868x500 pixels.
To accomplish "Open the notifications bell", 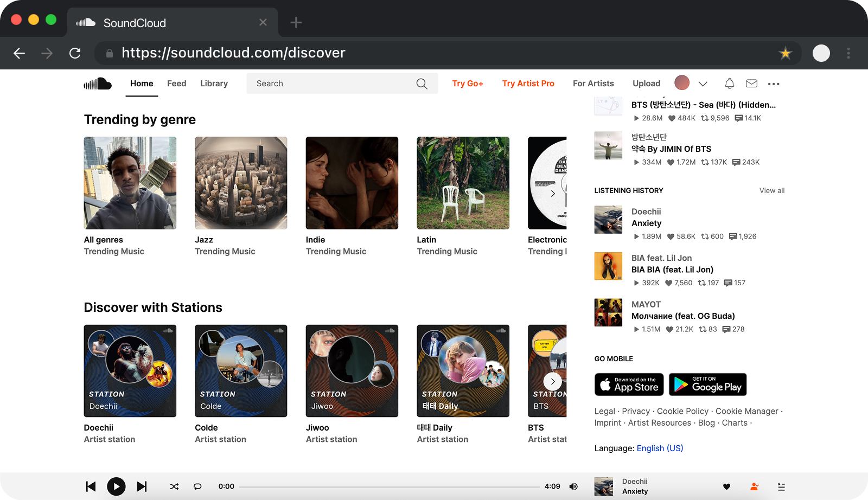I will (x=730, y=84).
